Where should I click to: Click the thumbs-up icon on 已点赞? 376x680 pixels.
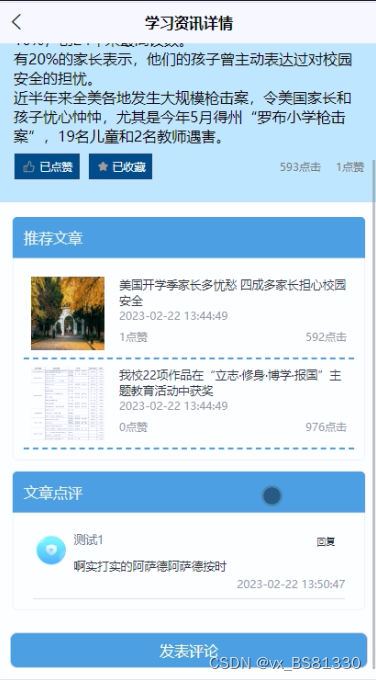tap(29, 167)
